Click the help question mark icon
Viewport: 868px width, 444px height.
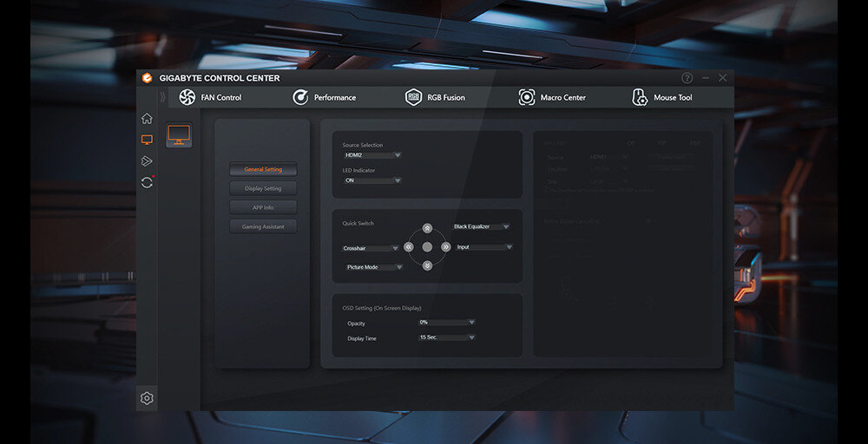(x=687, y=78)
